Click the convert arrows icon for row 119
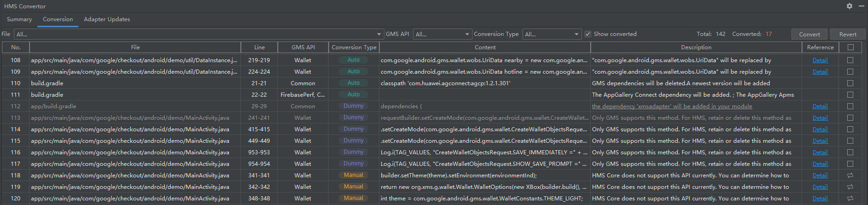Viewport: 868px width, 205px height. (x=850, y=187)
